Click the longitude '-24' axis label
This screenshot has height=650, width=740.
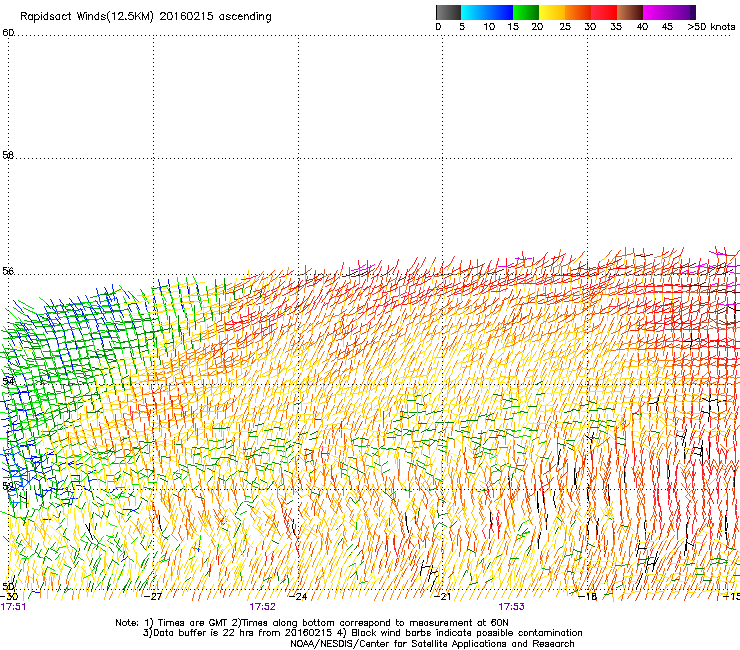pos(298,597)
